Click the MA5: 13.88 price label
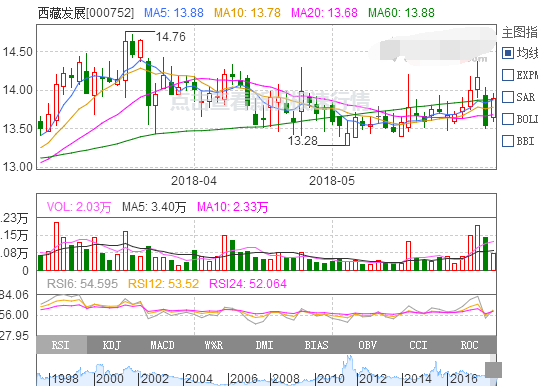 tap(174, 13)
